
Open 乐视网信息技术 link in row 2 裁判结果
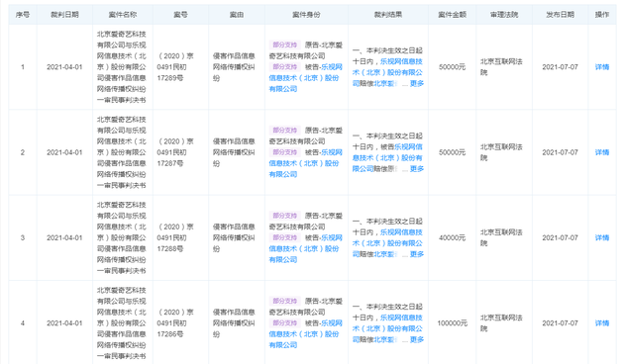pyautogui.click(x=387, y=157)
